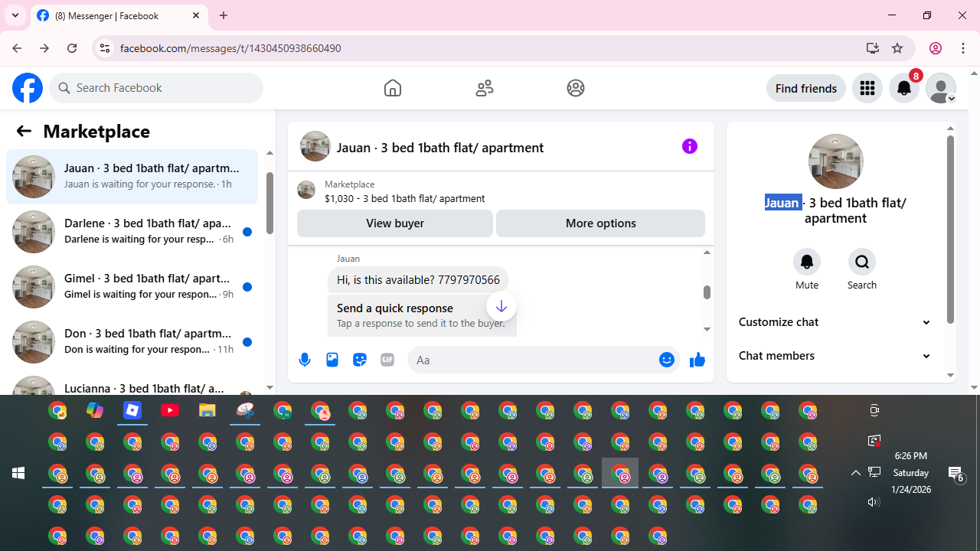Image resolution: width=980 pixels, height=551 pixels.
Task: Click the View buyer button
Action: pyautogui.click(x=395, y=223)
